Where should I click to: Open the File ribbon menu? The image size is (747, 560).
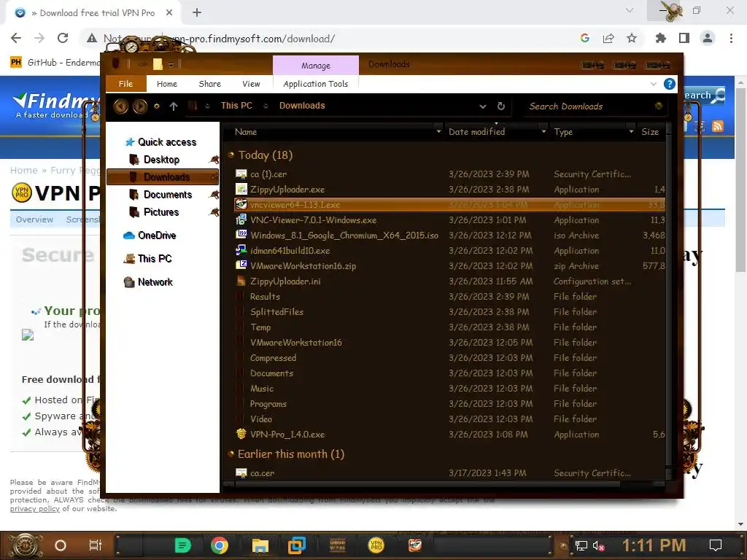click(x=125, y=84)
